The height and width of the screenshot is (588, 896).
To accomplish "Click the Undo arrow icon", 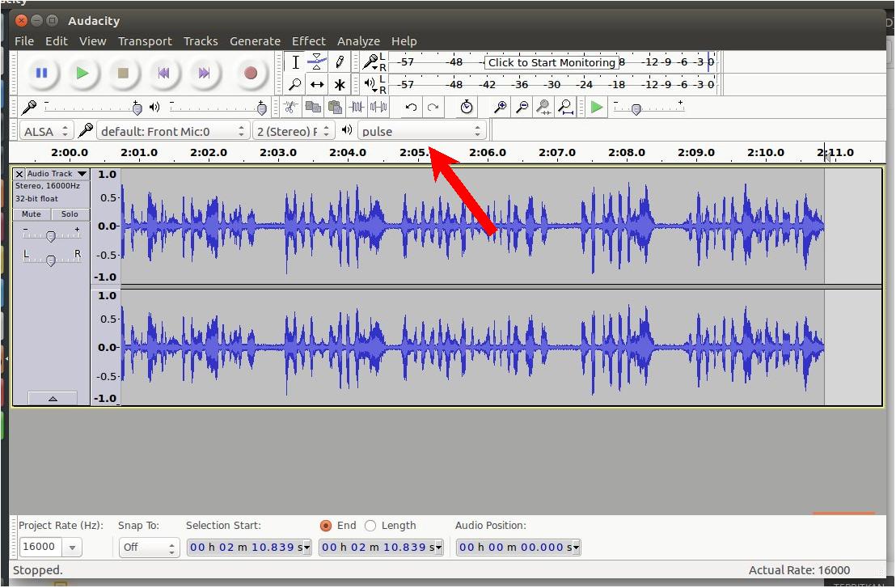I will [x=412, y=107].
